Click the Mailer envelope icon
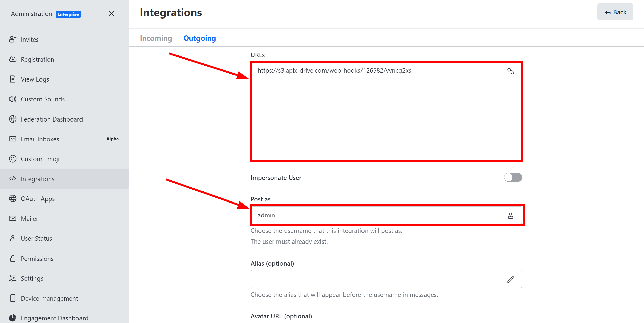644x323 pixels. point(13,218)
